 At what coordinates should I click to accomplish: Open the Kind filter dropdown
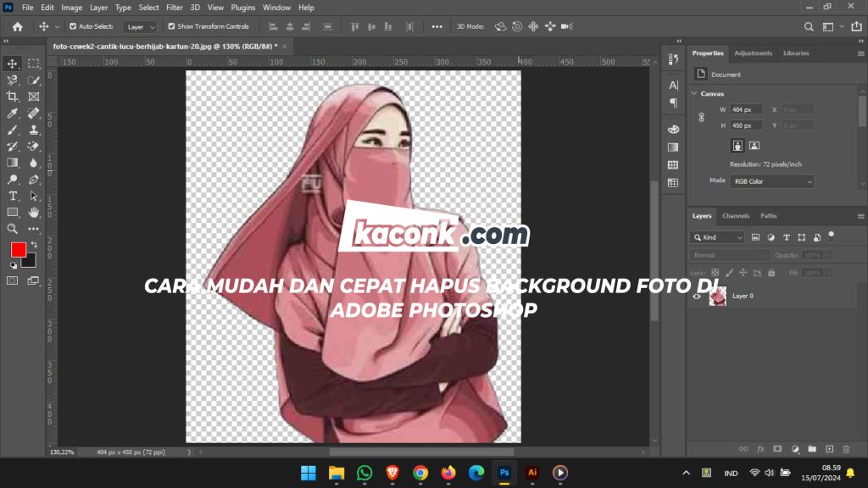pos(717,237)
